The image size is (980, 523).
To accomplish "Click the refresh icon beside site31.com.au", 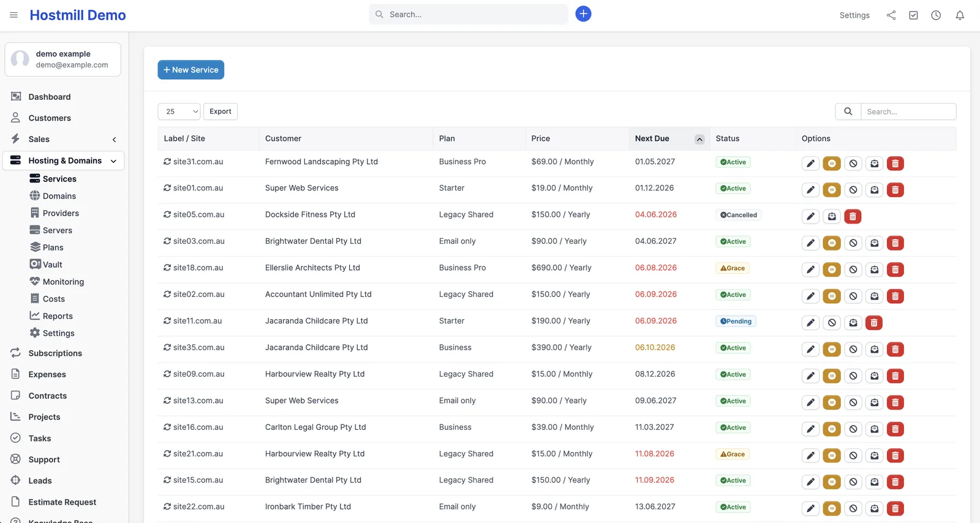I will click(x=167, y=162).
